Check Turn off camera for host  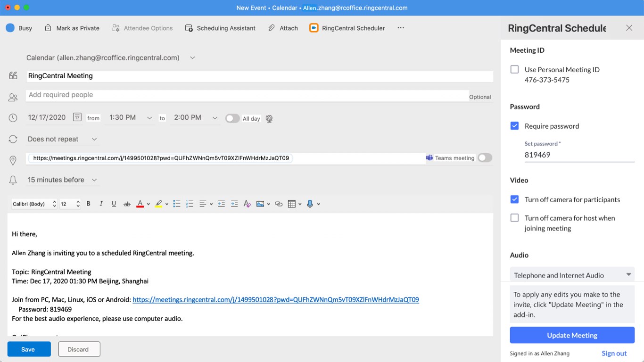pyautogui.click(x=514, y=218)
